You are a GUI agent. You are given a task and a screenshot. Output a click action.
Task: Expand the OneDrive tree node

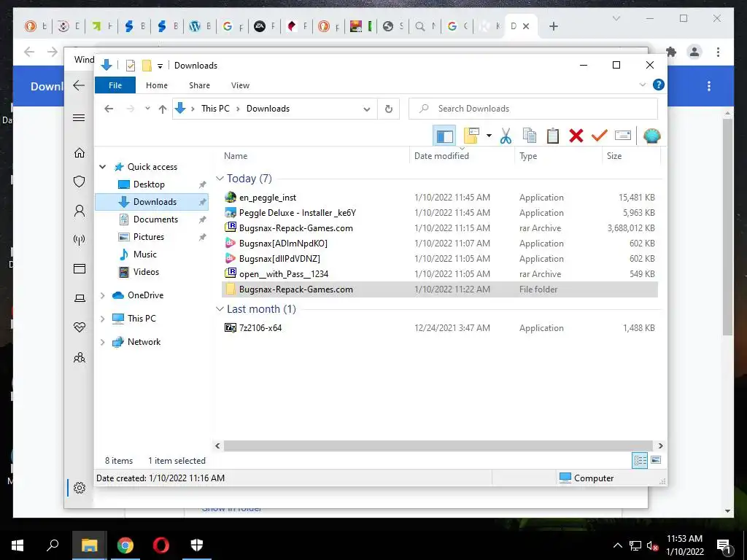click(x=102, y=295)
